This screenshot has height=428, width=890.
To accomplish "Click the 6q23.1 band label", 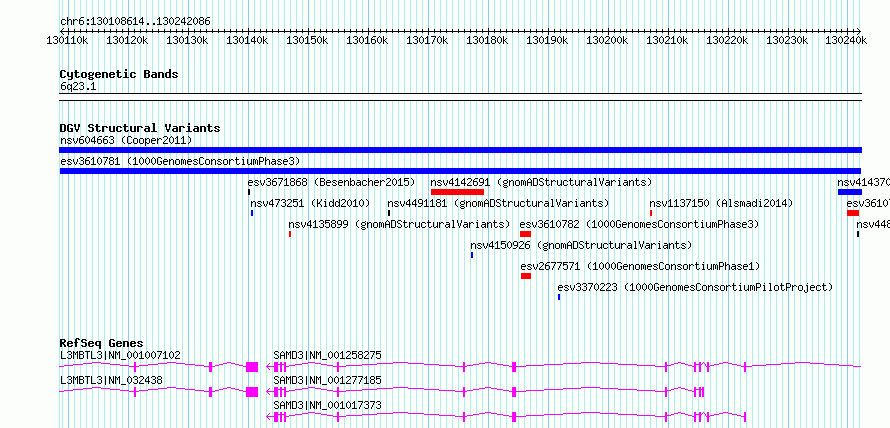I will pos(77,86).
